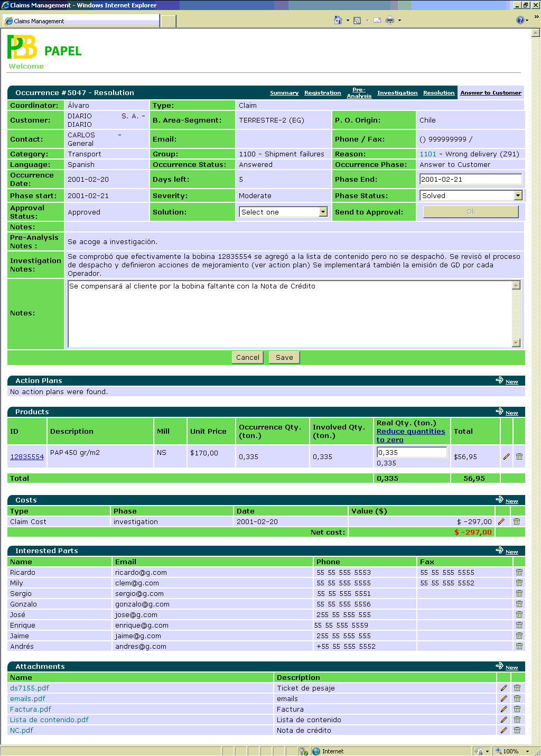
Task: Open the NC.pdf attachment link
Action: 22,731
